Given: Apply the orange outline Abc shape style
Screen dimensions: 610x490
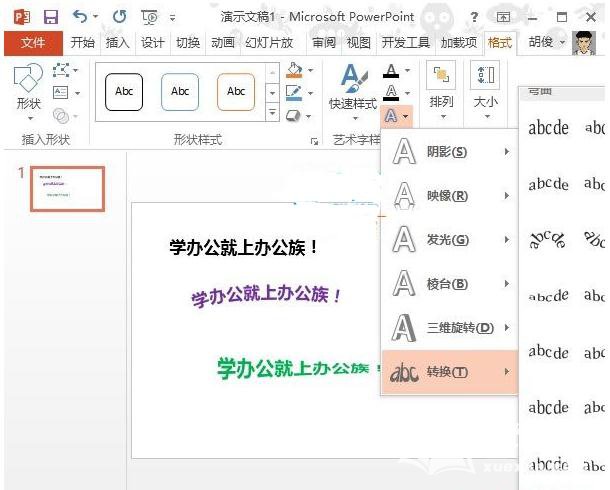Looking at the screenshot, I should tap(236, 92).
